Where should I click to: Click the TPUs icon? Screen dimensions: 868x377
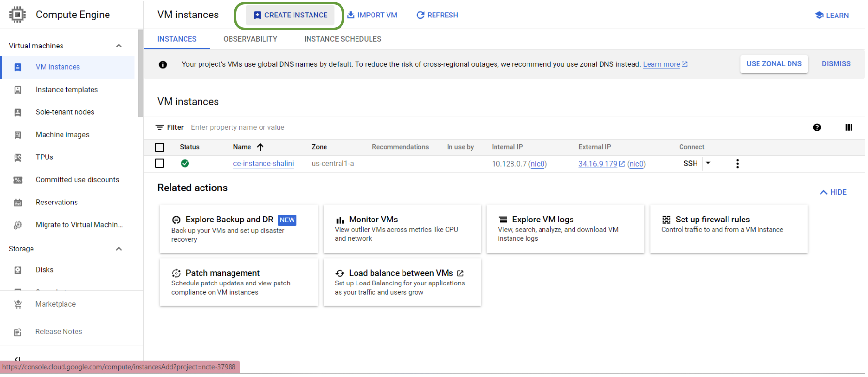tap(18, 157)
